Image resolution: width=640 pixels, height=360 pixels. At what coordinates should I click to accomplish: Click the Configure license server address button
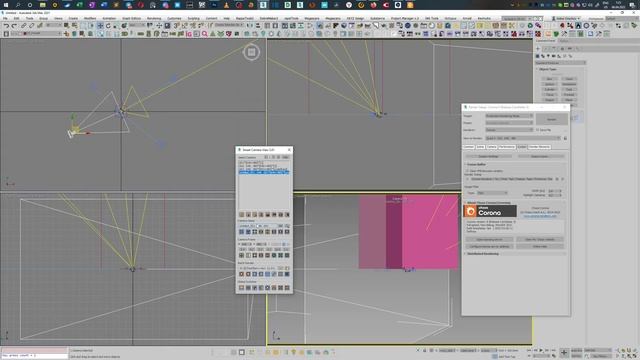489,246
